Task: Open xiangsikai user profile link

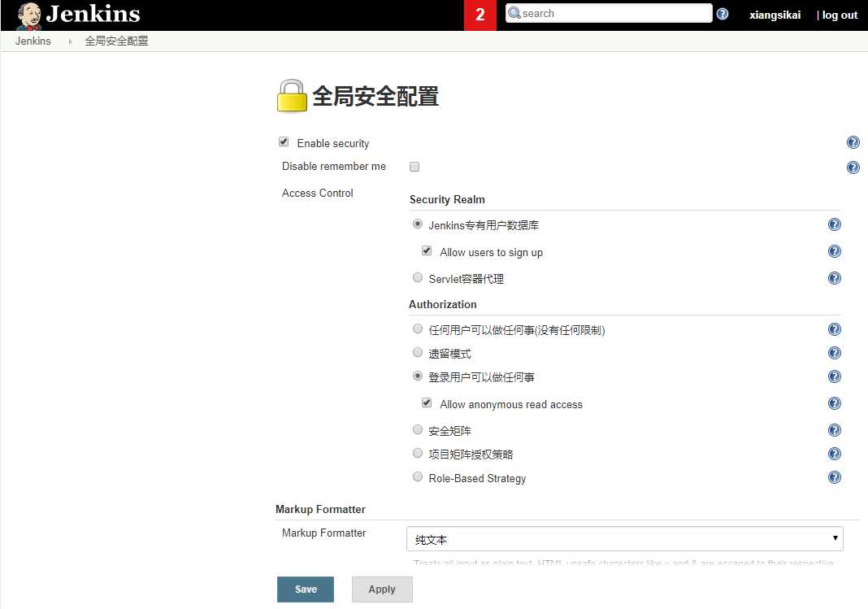Action: coord(775,15)
